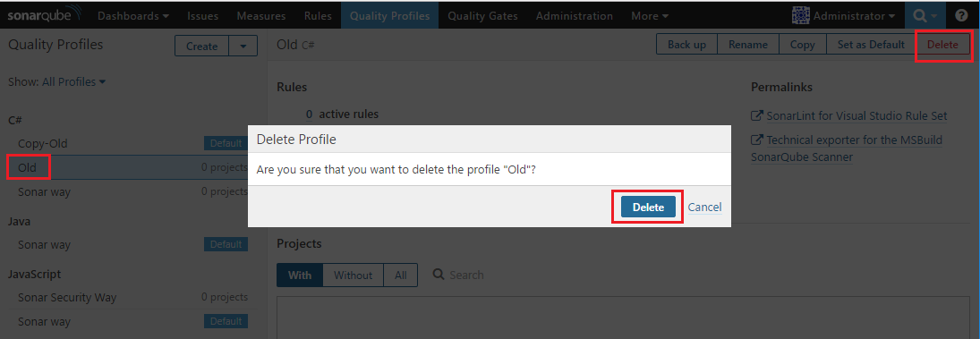Screen dimensions: 980x339
Task: Select the Copy-Old C# profile
Action: (128, 144)
